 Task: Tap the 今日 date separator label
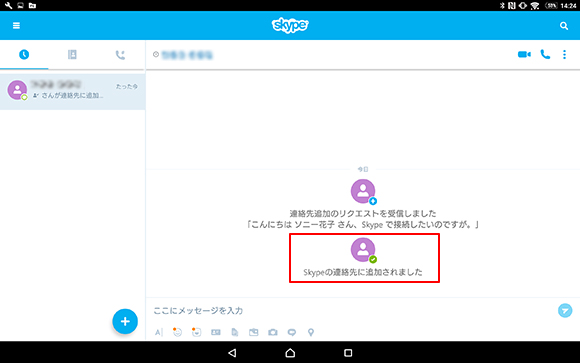(x=363, y=169)
